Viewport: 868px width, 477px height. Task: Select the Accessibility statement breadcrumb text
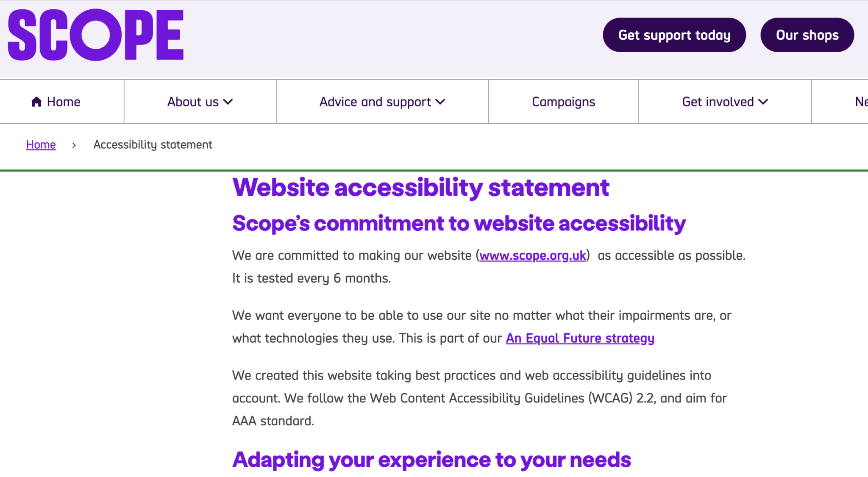(153, 144)
